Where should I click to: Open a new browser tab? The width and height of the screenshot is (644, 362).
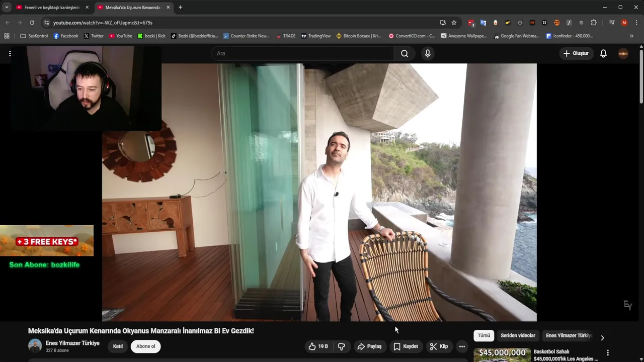[181, 8]
